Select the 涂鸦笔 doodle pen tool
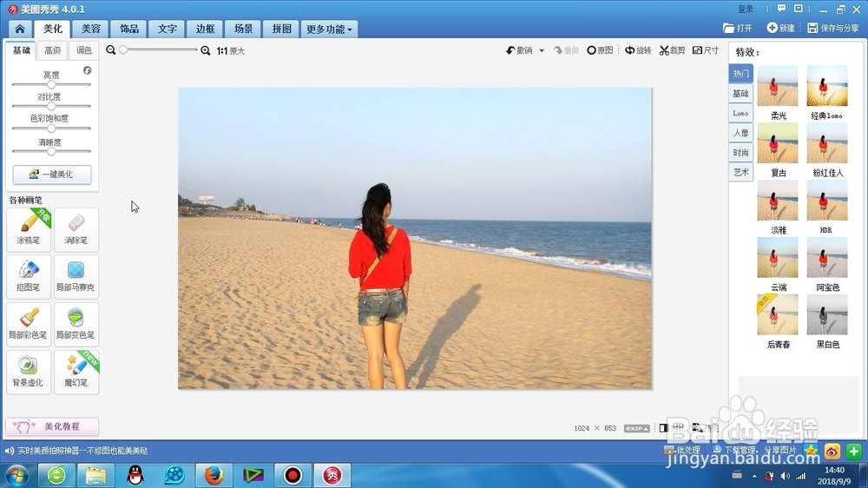This screenshot has height=488, width=868. [x=29, y=229]
